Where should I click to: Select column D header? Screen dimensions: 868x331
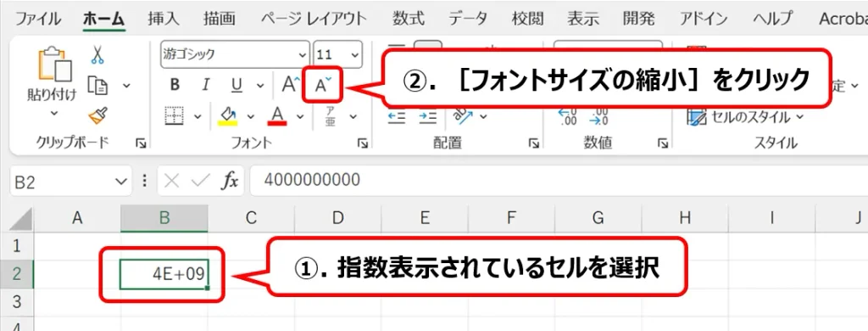[337, 218]
